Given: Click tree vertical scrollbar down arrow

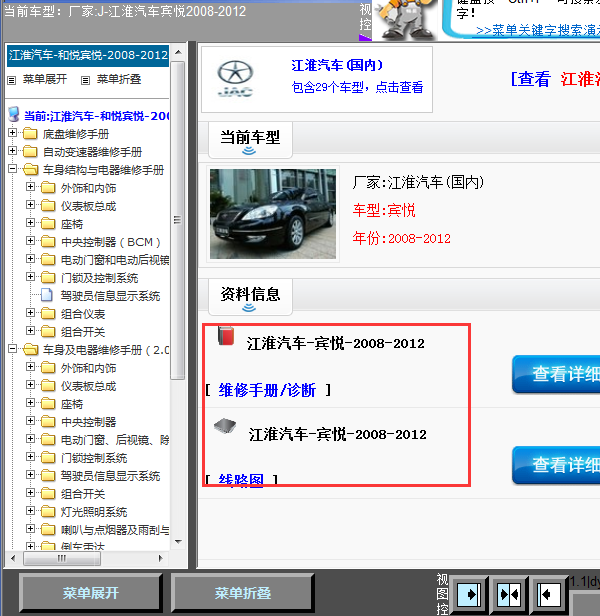Looking at the screenshot, I should tap(178, 542).
